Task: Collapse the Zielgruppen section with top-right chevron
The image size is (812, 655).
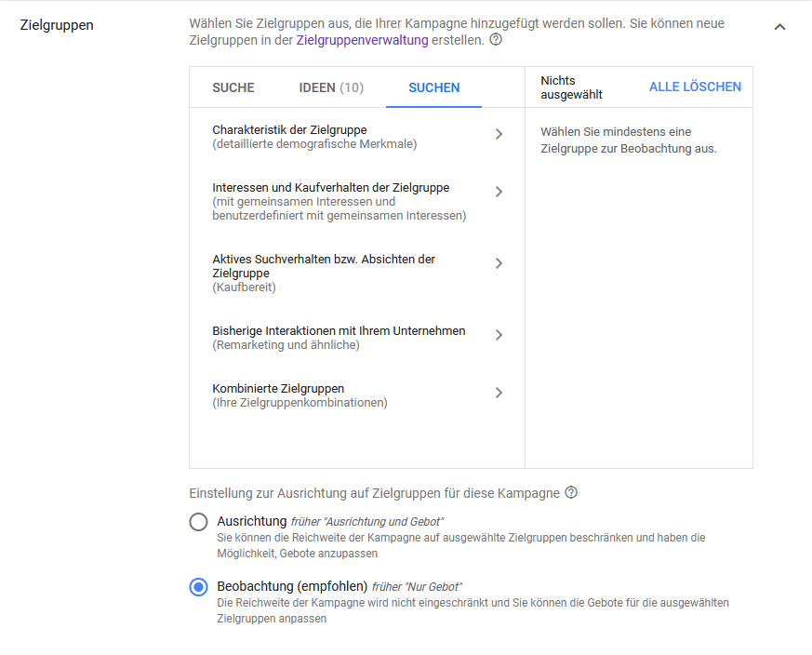Action: coord(779,27)
